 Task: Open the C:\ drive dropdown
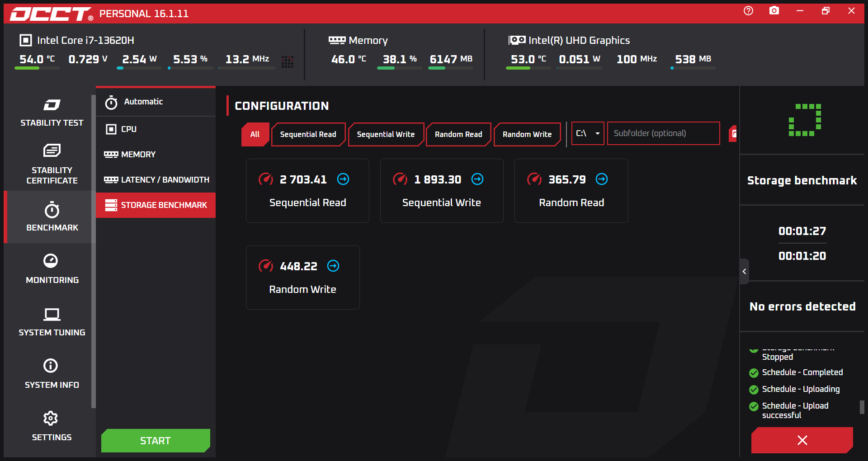click(x=588, y=133)
